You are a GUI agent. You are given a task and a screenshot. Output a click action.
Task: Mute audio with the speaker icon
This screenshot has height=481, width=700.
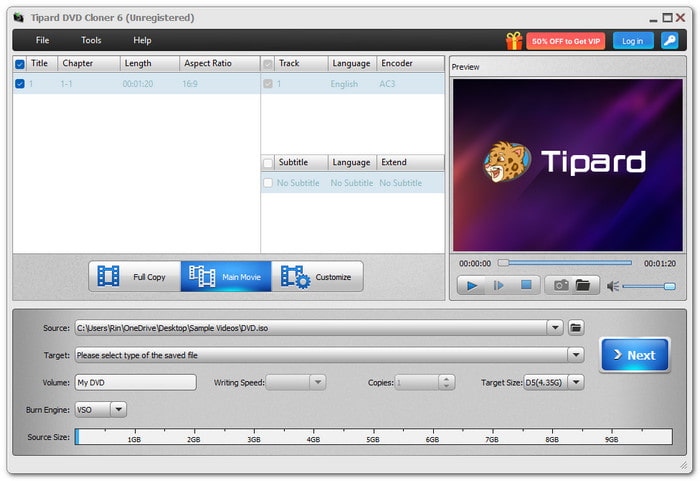[612, 286]
